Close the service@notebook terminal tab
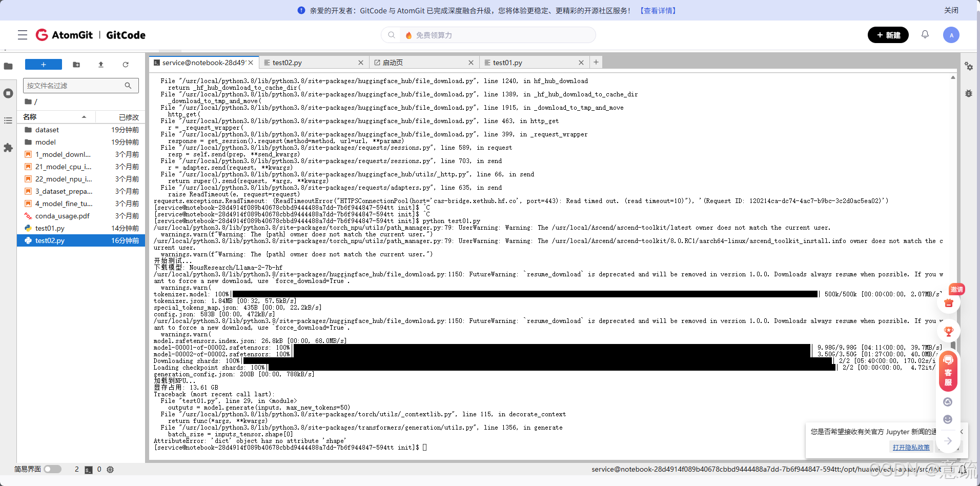980x486 pixels. coord(251,63)
